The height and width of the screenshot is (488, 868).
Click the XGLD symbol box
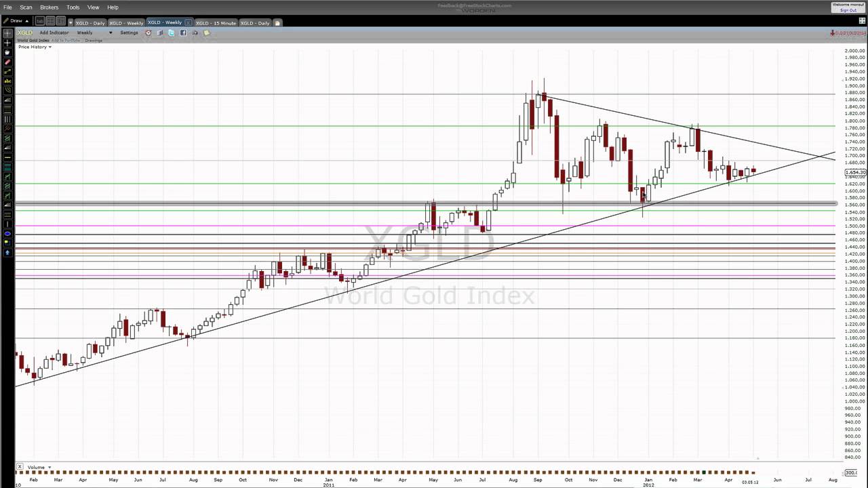(x=24, y=33)
